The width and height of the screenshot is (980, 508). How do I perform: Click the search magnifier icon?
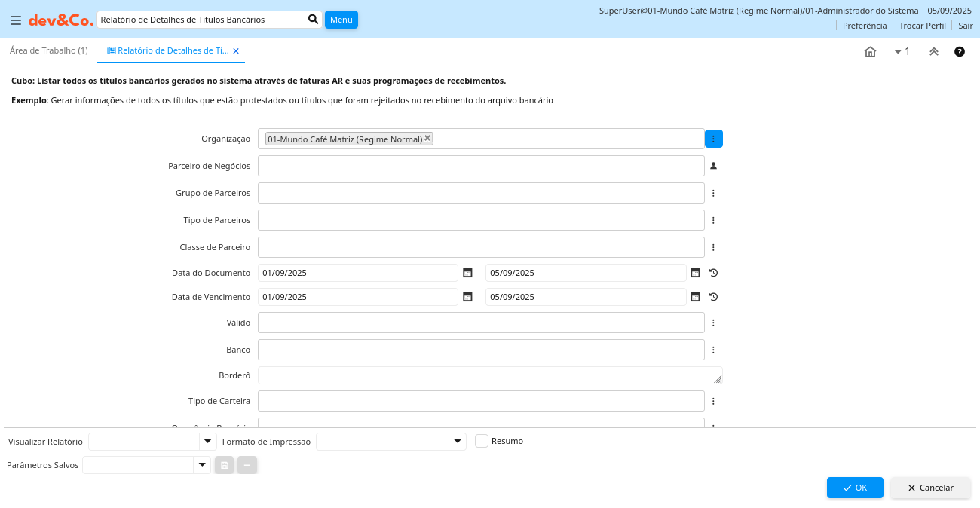[314, 20]
